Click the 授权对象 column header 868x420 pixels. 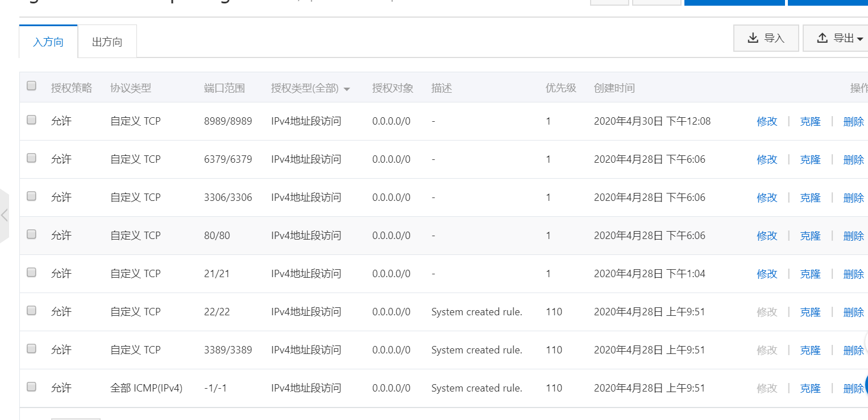(393, 88)
